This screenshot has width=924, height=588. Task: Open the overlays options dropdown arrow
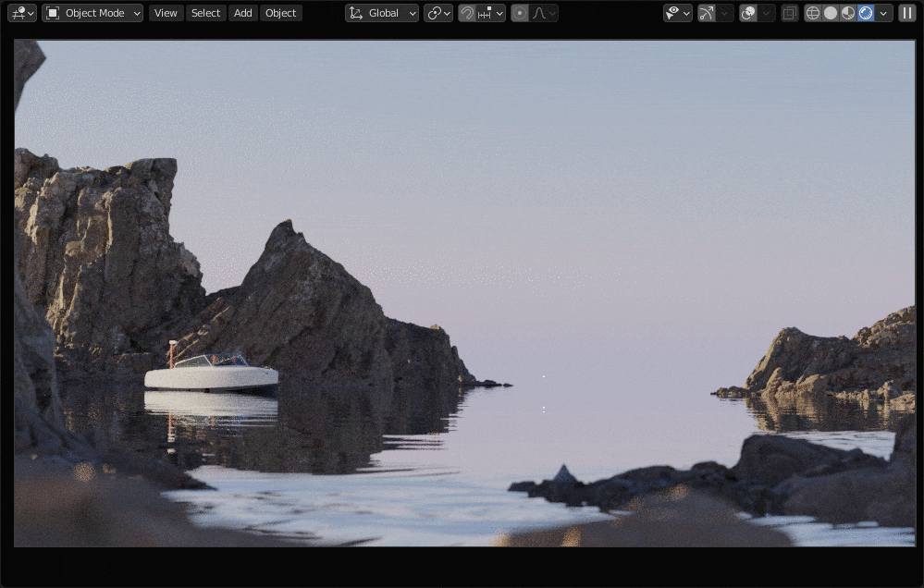click(x=767, y=13)
